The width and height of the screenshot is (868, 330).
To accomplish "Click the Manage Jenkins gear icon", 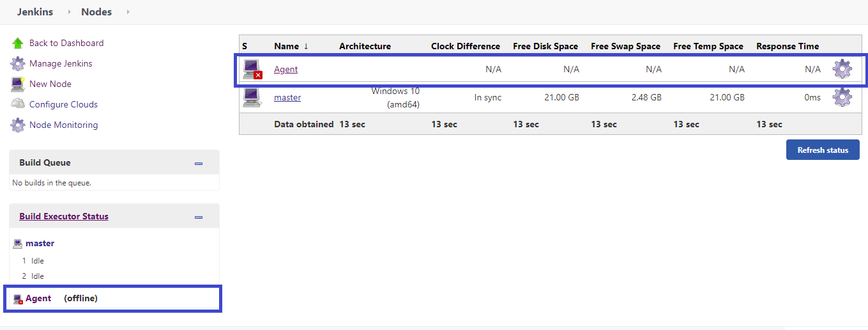I will [x=18, y=63].
